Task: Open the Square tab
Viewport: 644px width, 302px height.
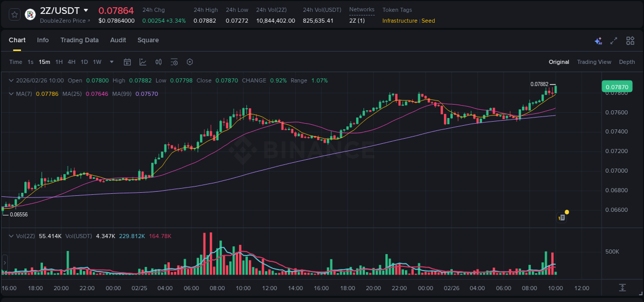Action: coord(148,40)
